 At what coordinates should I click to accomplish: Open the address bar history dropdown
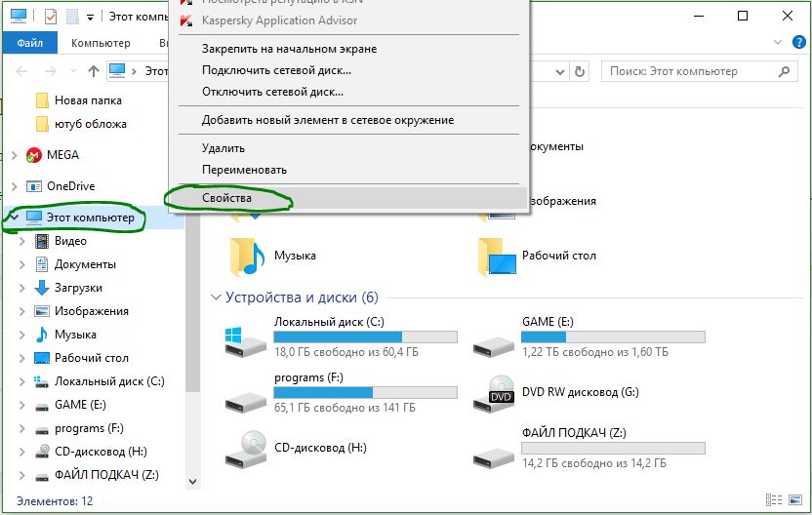[560, 72]
